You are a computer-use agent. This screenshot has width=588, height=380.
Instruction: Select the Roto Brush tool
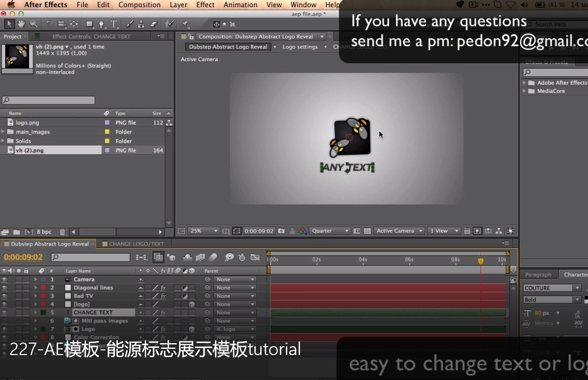(x=170, y=24)
